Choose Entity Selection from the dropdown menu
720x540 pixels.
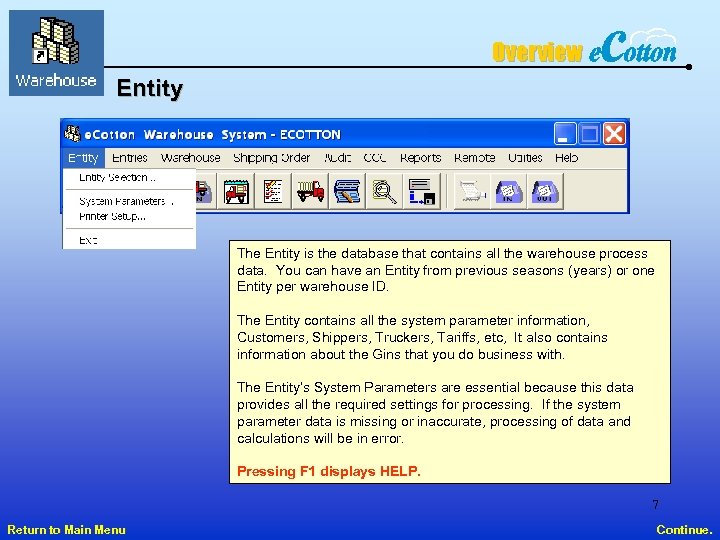129,178
